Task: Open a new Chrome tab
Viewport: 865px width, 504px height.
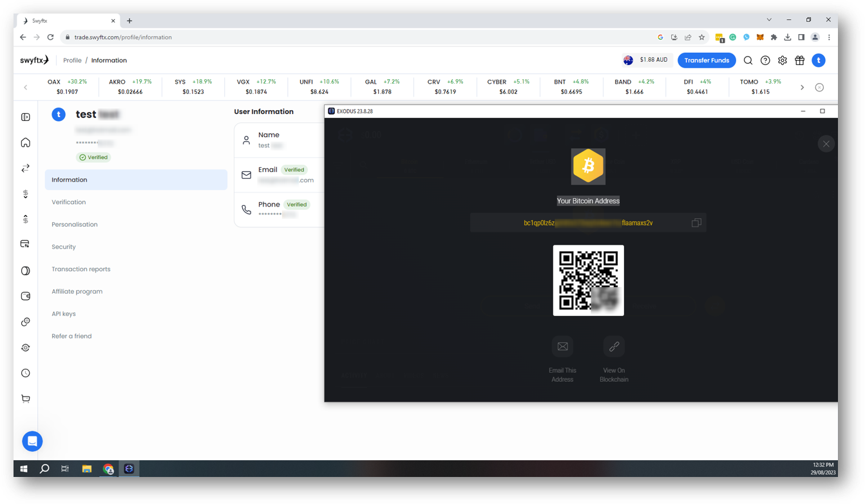Action: coord(129,21)
